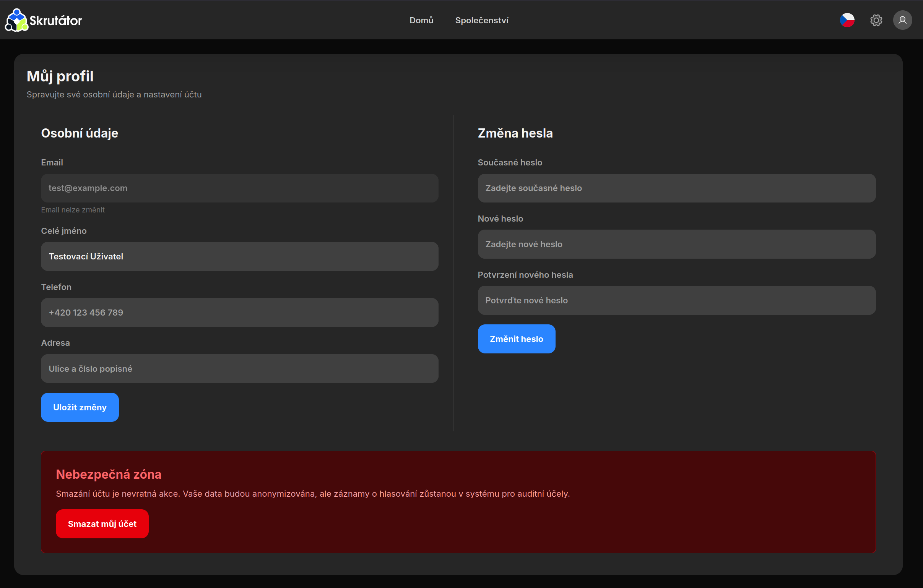Viewport: 923px width, 588px height.
Task: Click the Nebezpečná zóna heading
Action: [x=109, y=474]
